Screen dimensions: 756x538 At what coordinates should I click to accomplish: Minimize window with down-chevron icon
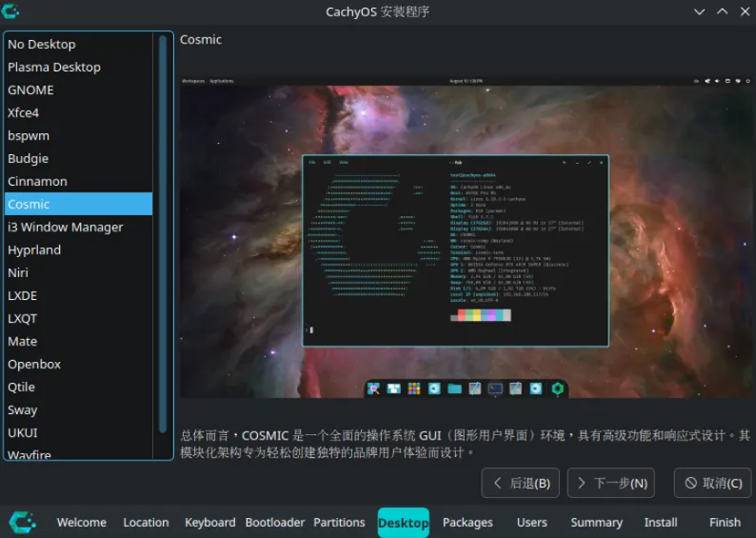tap(700, 11)
